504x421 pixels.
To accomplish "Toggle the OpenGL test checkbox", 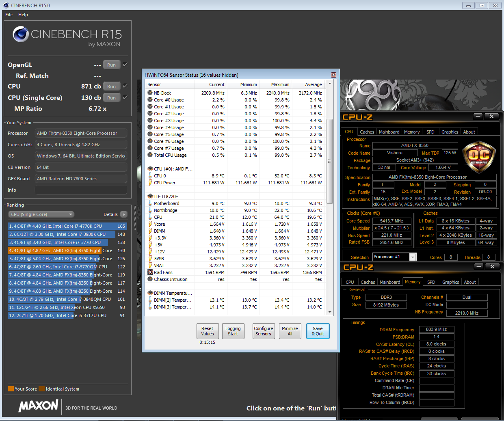I will (x=125, y=65).
